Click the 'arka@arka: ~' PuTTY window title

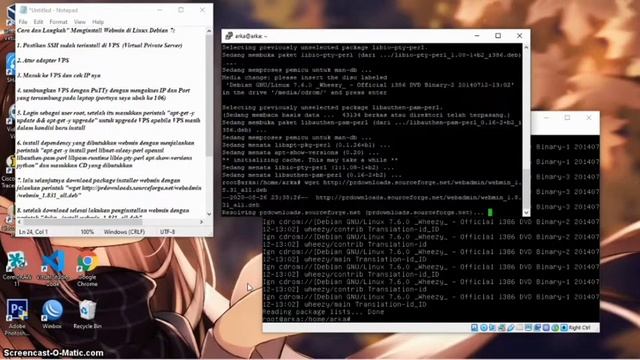click(x=251, y=36)
